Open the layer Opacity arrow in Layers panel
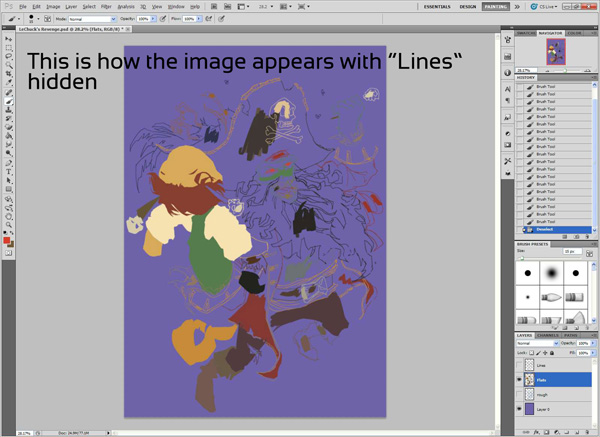Viewport: 600px width, 437px height. (593, 343)
